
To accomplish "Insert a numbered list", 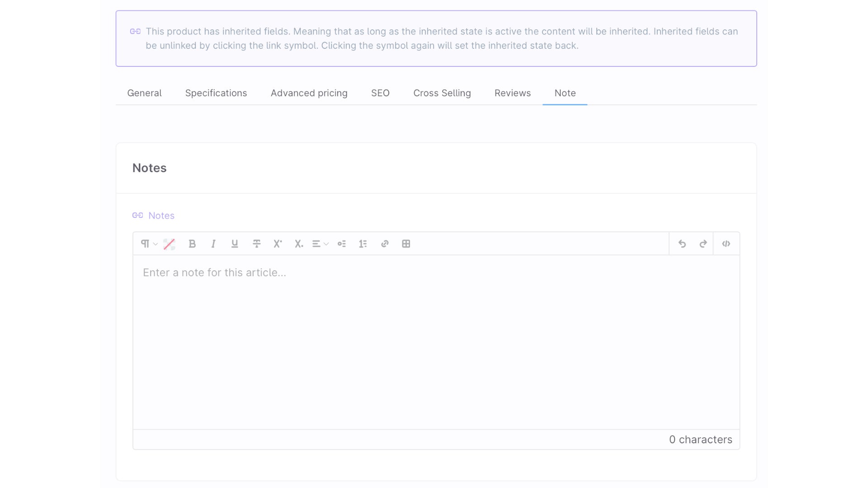I will [363, 244].
